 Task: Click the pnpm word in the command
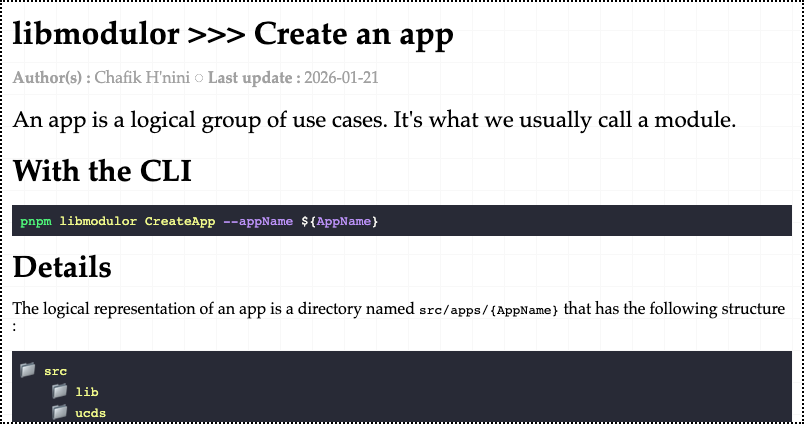[x=36, y=221]
